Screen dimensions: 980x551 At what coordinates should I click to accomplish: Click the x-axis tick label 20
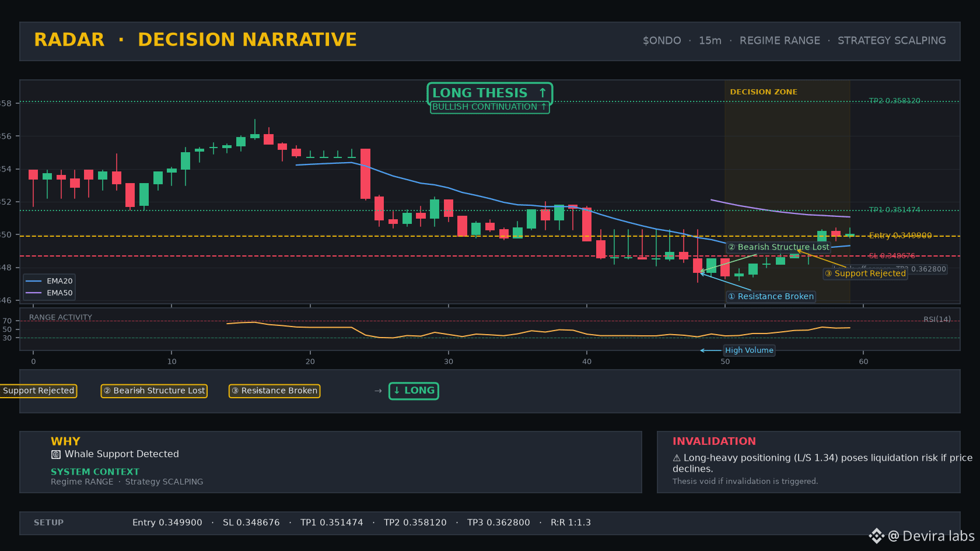click(310, 362)
